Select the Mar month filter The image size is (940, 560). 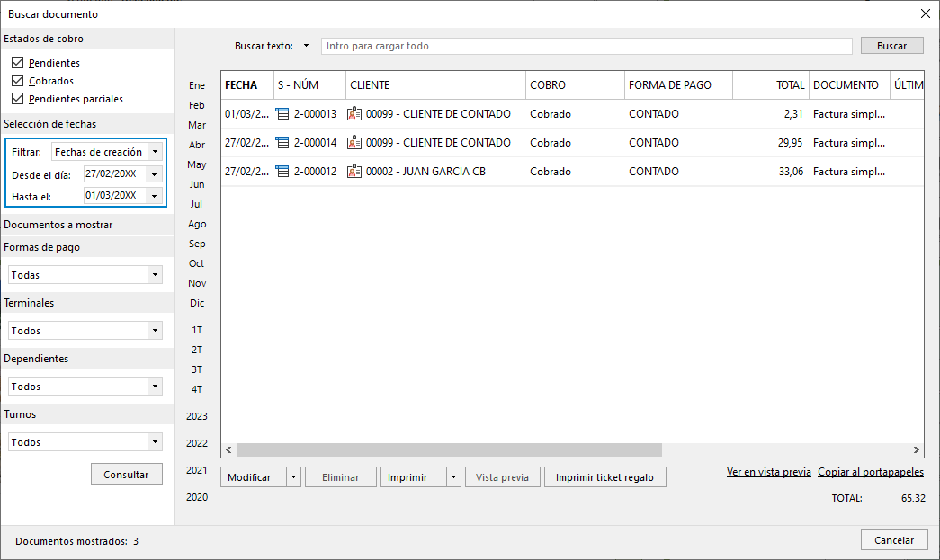[197, 125]
